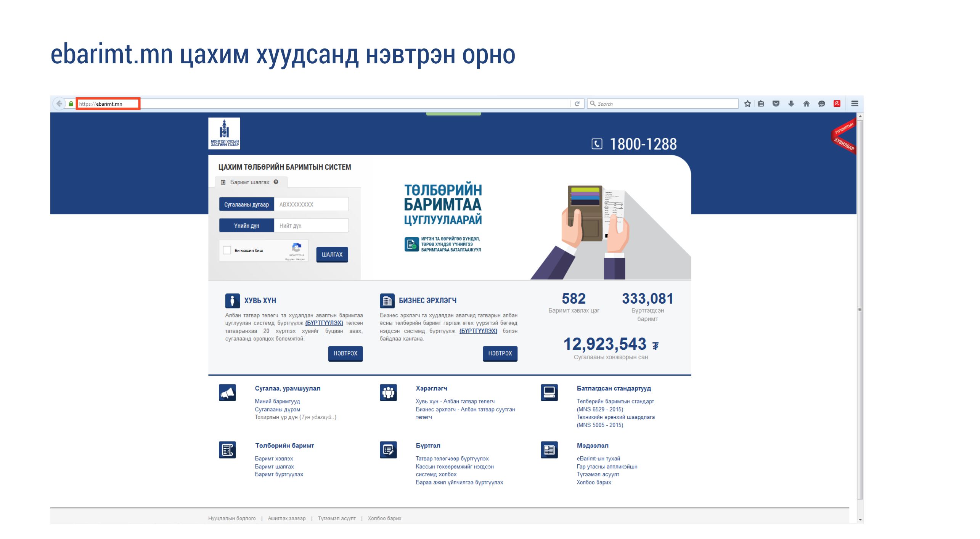Open Техникийн ерөнхий шаардлага link

615,421
